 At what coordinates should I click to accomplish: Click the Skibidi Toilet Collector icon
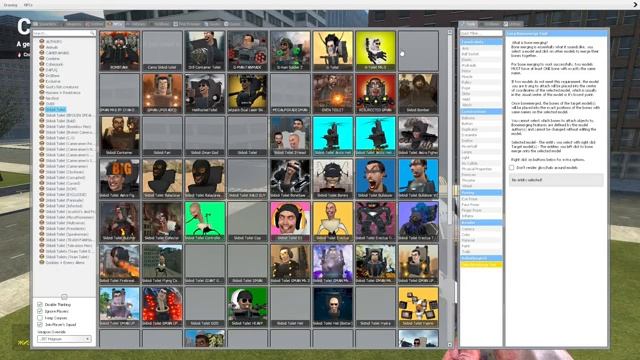pos(162,221)
